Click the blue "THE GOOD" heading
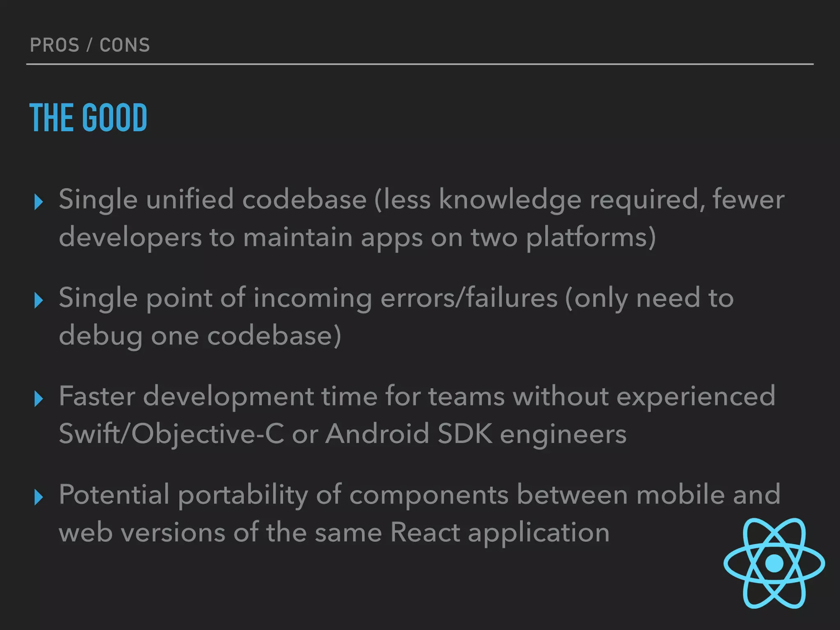This screenshot has height=630, width=840. click(x=88, y=118)
